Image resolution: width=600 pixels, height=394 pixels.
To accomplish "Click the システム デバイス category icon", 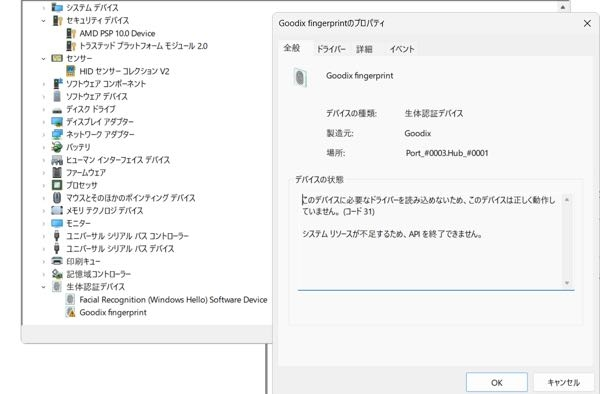I will pos(57,8).
